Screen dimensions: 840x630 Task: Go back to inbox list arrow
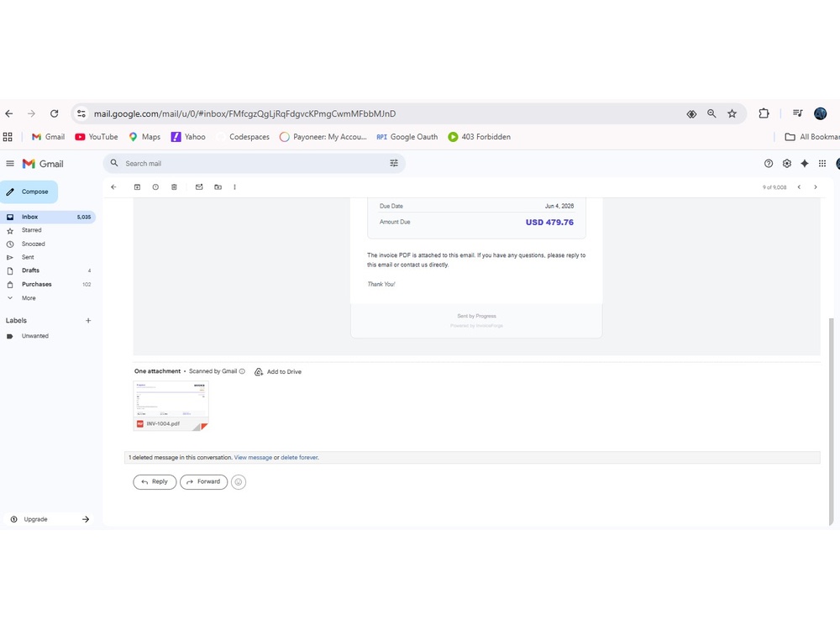[x=113, y=187]
